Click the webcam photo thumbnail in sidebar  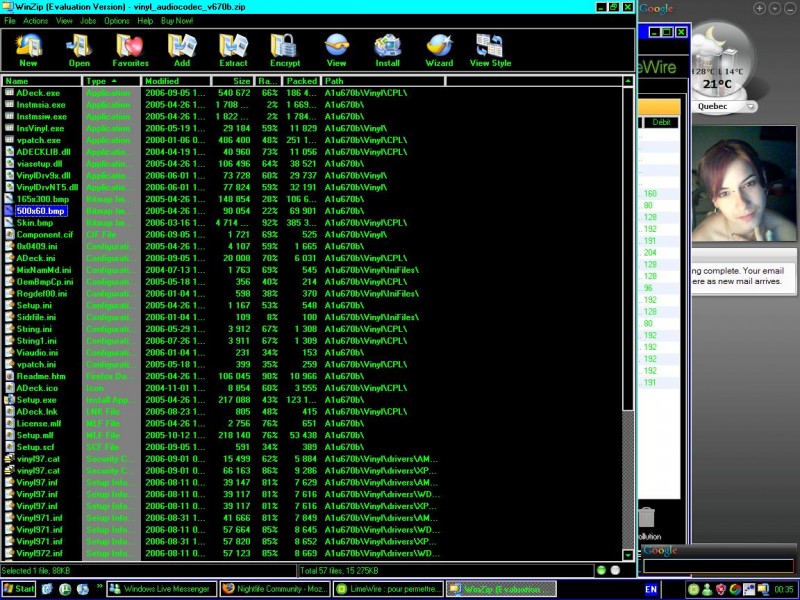(744, 184)
